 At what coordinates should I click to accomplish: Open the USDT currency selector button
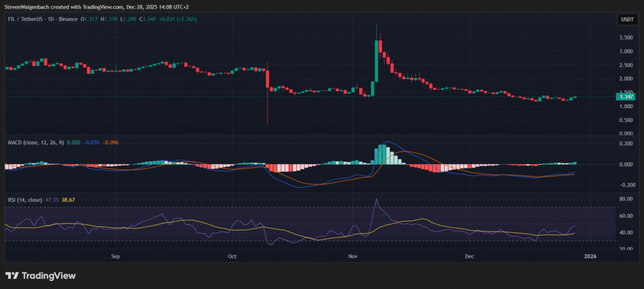tap(627, 19)
